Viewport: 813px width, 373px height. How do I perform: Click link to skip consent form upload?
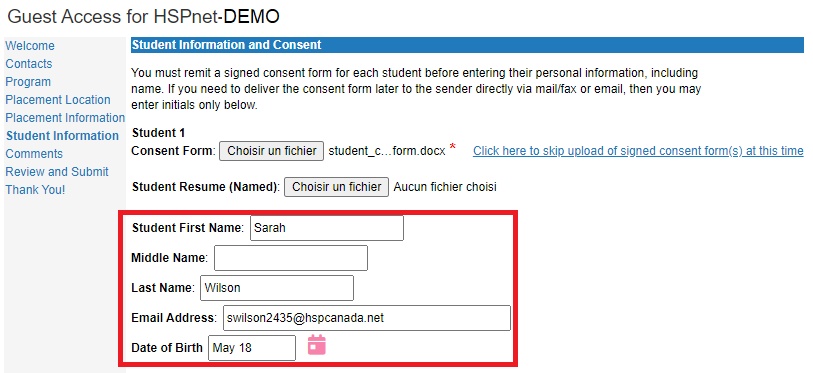pos(638,151)
